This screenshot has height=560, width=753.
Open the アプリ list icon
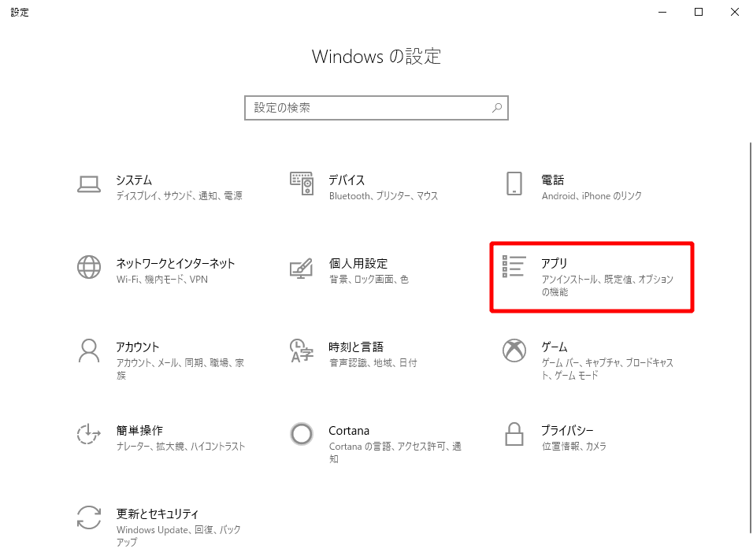(x=514, y=266)
